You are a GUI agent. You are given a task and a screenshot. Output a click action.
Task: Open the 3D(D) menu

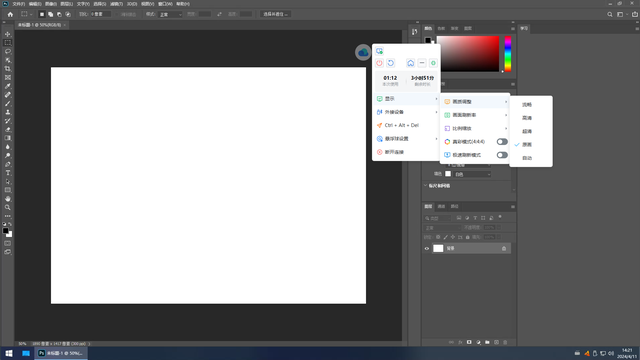coord(132,4)
